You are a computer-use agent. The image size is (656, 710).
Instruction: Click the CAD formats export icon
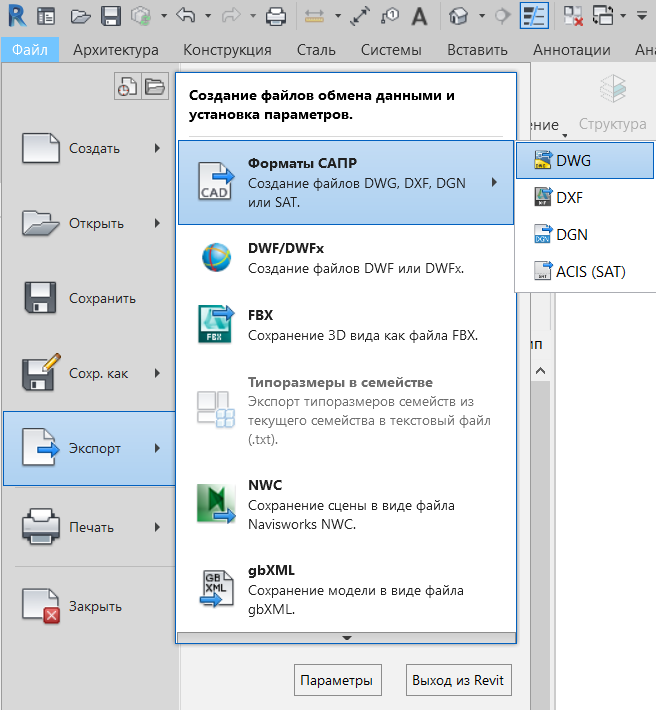(x=216, y=182)
